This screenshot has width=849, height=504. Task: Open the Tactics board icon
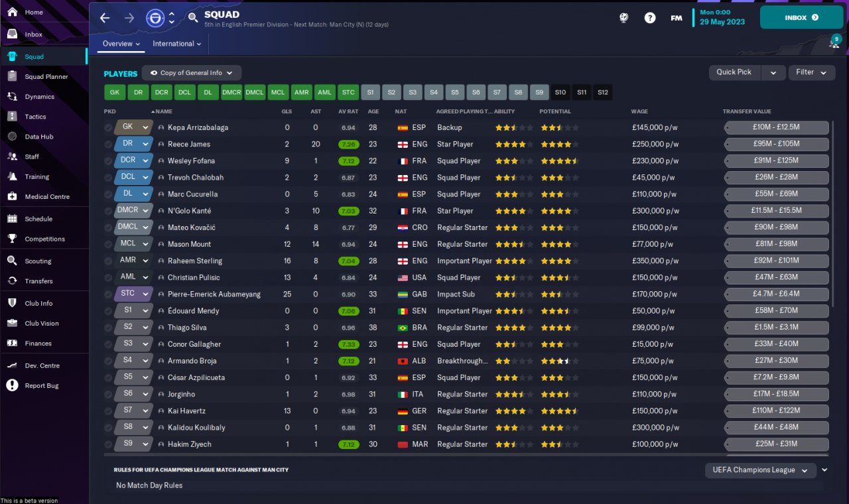pyautogui.click(x=12, y=116)
